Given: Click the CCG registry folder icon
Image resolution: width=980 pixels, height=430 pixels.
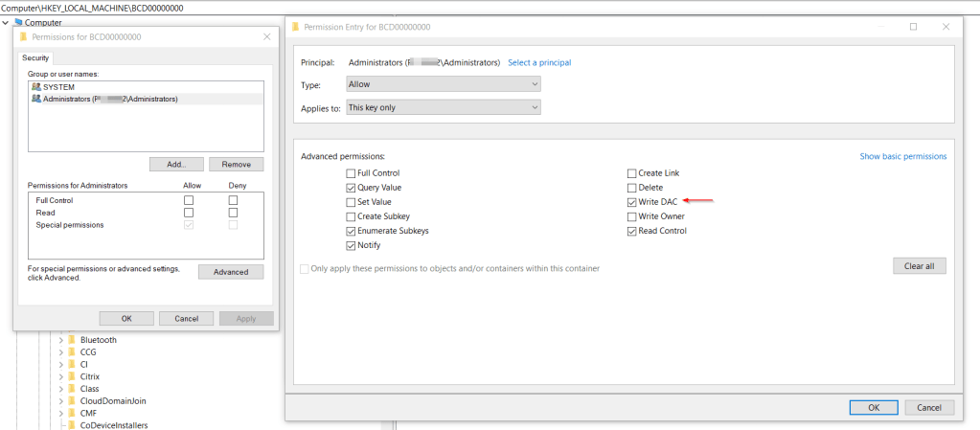Looking at the screenshot, I should [72, 352].
